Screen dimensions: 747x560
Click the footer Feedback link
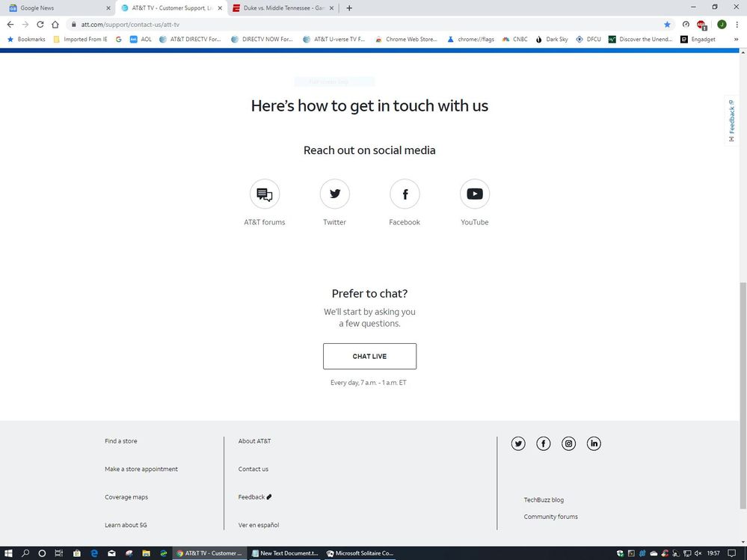[254, 497]
